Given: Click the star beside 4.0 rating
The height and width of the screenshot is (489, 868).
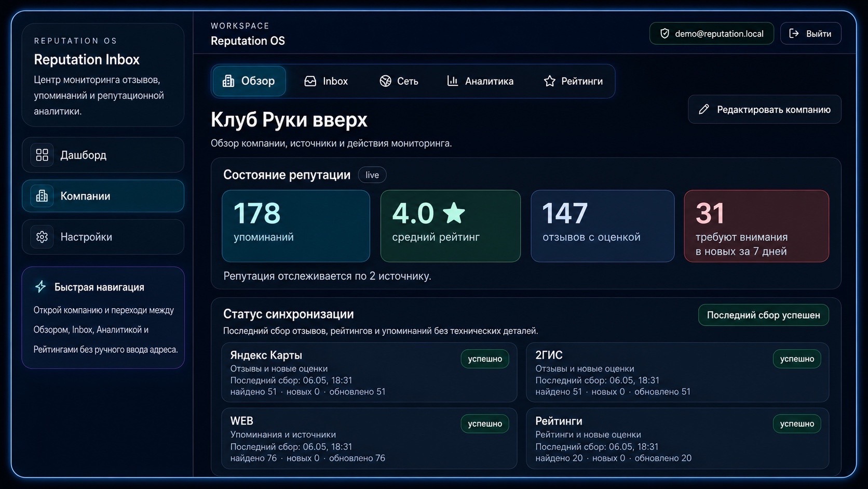Looking at the screenshot, I should [454, 213].
